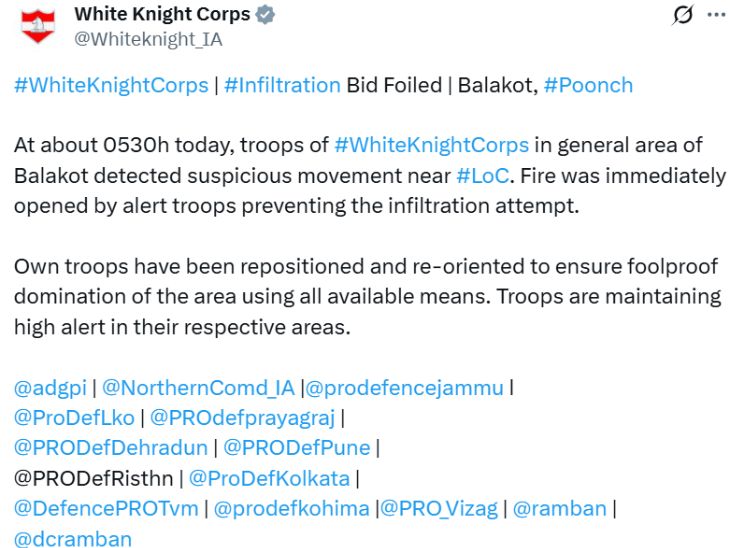Click the Grok slashed-circle icon
Screen dimensions: 730x548
(x=683, y=14)
